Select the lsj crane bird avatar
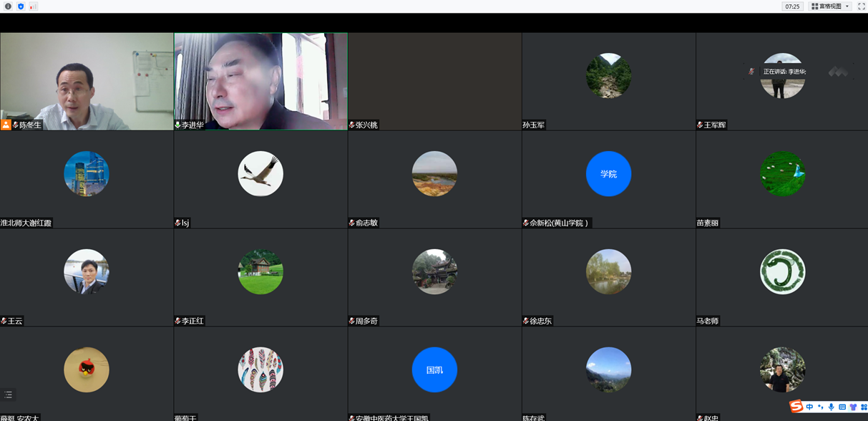The height and width of the screenshot is (421, 868). (260, 174)
